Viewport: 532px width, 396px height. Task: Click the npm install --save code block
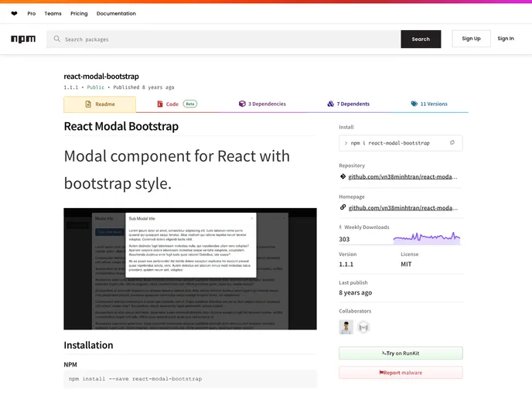[190, 379]
